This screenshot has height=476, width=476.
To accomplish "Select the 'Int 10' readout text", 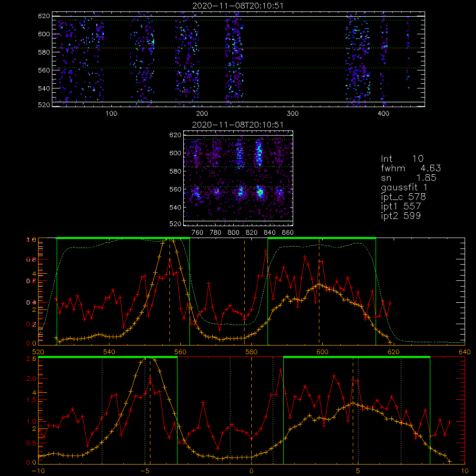I will click(402, 159).
